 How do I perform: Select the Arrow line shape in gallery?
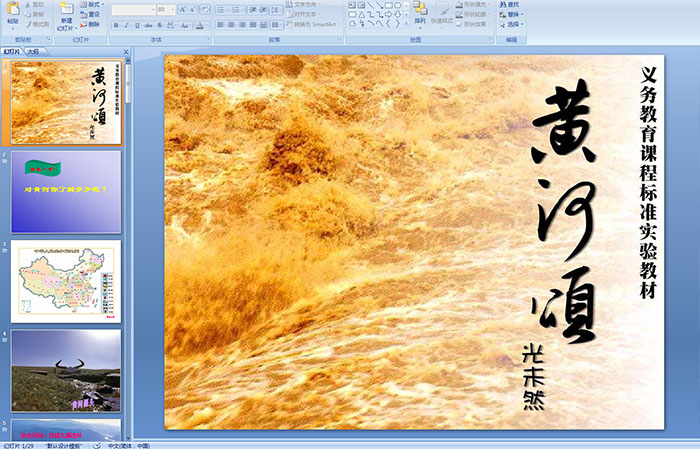379,5
